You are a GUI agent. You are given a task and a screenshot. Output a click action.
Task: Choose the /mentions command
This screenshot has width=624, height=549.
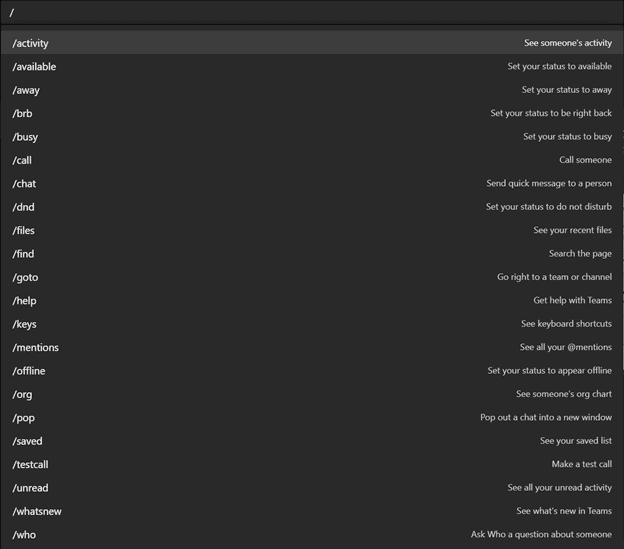pyautogui.click(x=312, y=347)
